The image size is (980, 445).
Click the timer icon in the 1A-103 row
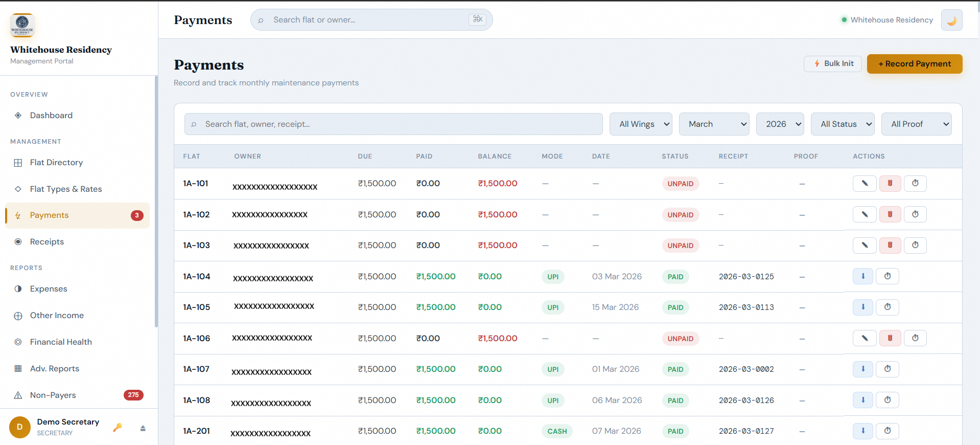[x=915, y=246]
